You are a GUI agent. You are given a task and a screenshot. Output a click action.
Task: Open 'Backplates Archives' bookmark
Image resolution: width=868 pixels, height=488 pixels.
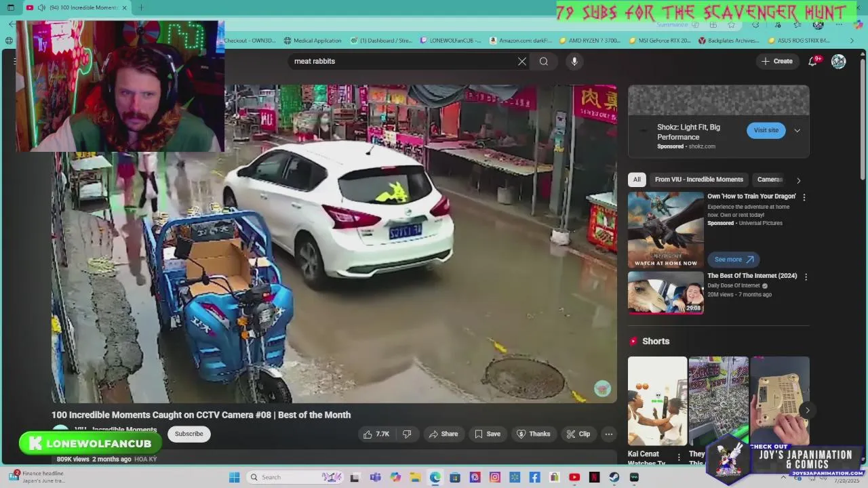point(729,41)
